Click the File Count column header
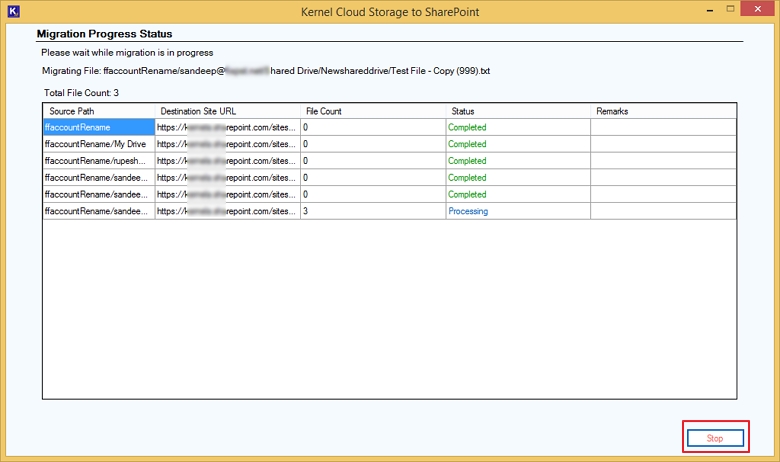Viewport: 780px width, 462px height. pos(373,111)
